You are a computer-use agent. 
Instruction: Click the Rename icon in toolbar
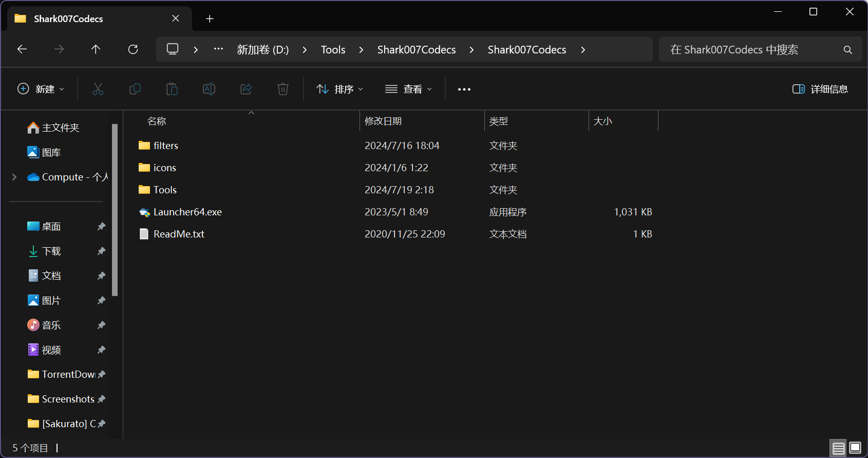(x=209, y=89)
